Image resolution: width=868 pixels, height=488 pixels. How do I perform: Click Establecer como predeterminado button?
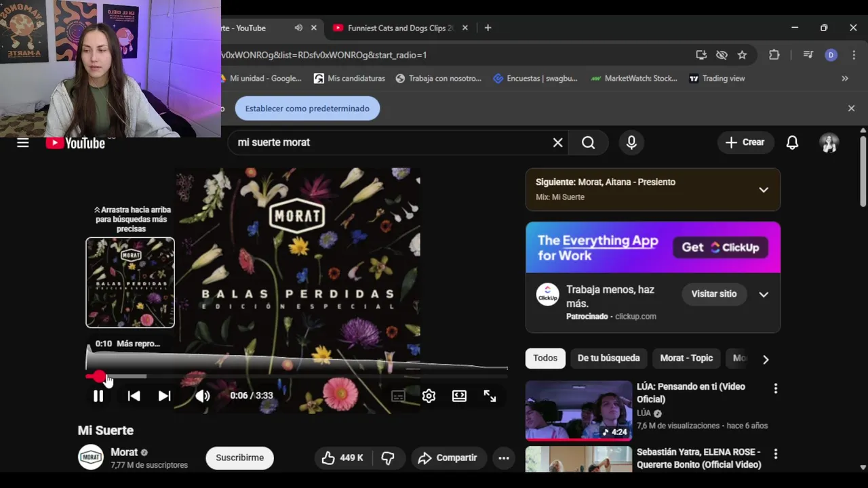pos(307,108)
